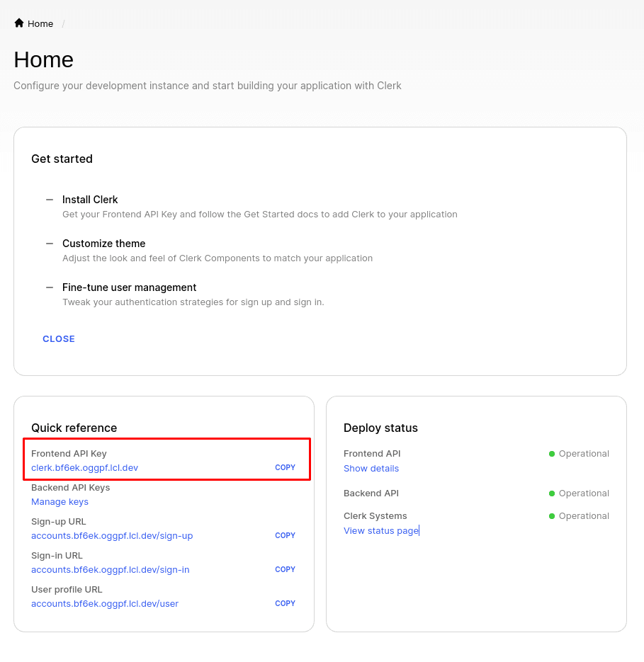Click green Operational dot for Clerk Systems
Screen dimensions: 644x662
point(551,516)
